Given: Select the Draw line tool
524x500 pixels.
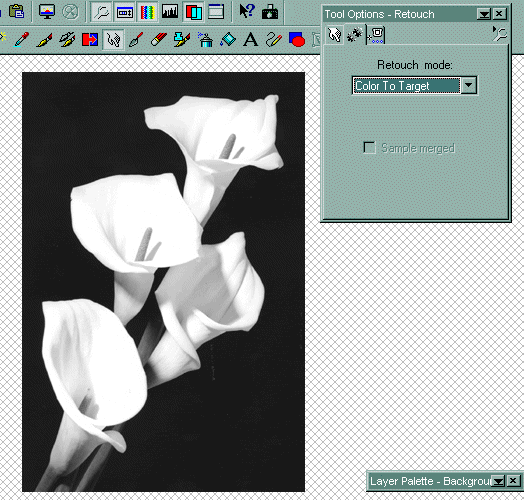Looking at the screenshot, I should (x=274, y=39).
